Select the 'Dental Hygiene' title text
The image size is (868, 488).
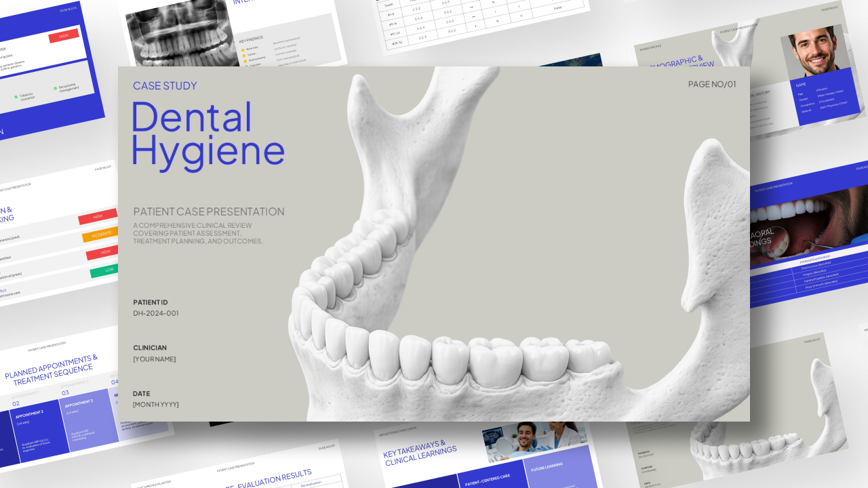tap(208, 136)
